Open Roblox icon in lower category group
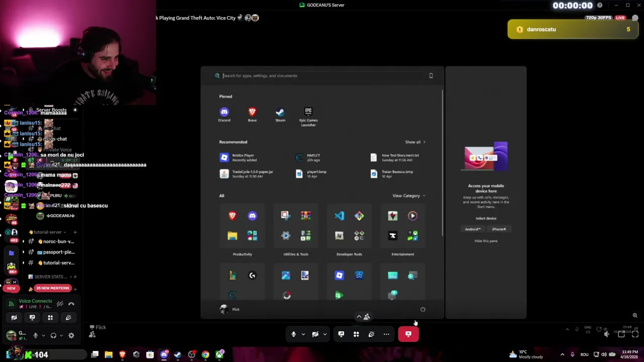 339,276
